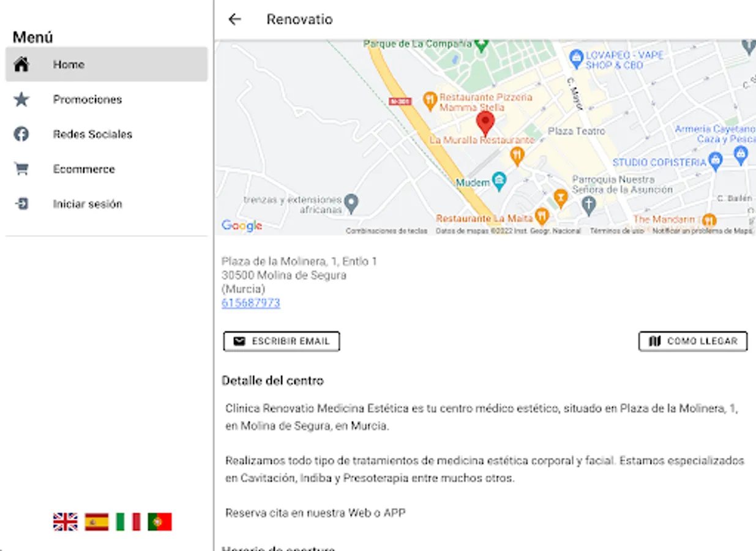The height and width of the screenshot is (551, 756).
Task: Click La Muralla Restaurante map marker
Action: click(517, 157)
